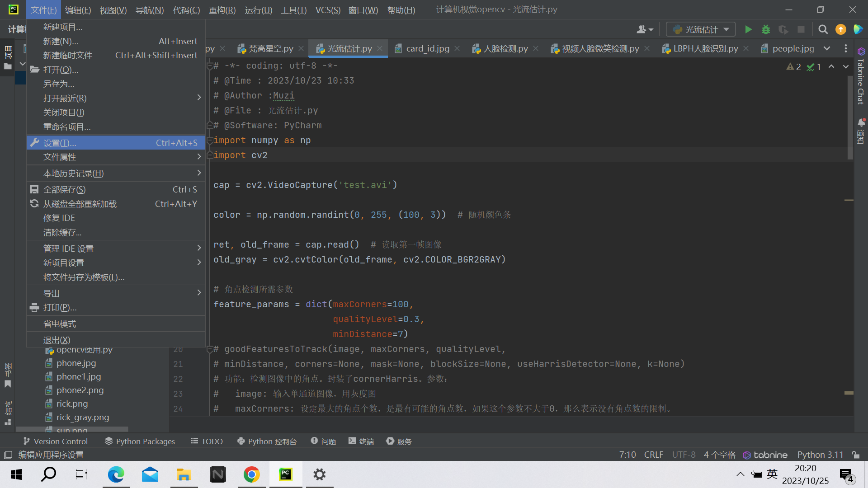This screenshot has width=868, height=488.
Task: Click the editor vertical scrollbar
Action: (x=850, y=117)
